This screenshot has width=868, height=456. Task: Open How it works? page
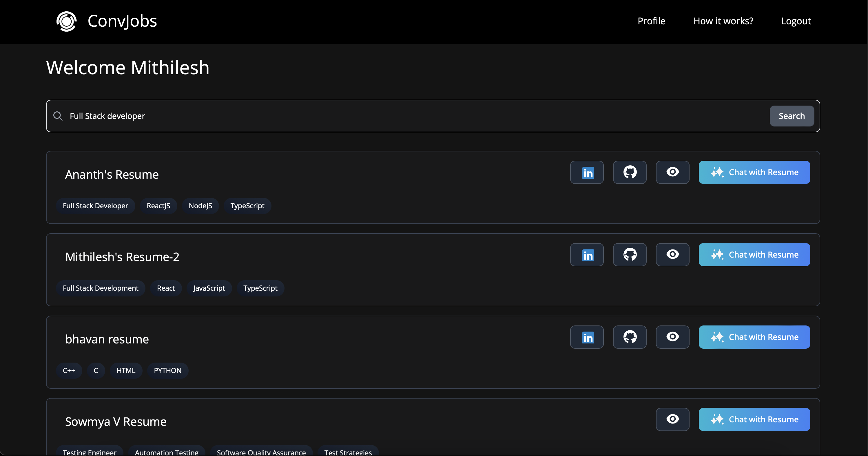723,21
